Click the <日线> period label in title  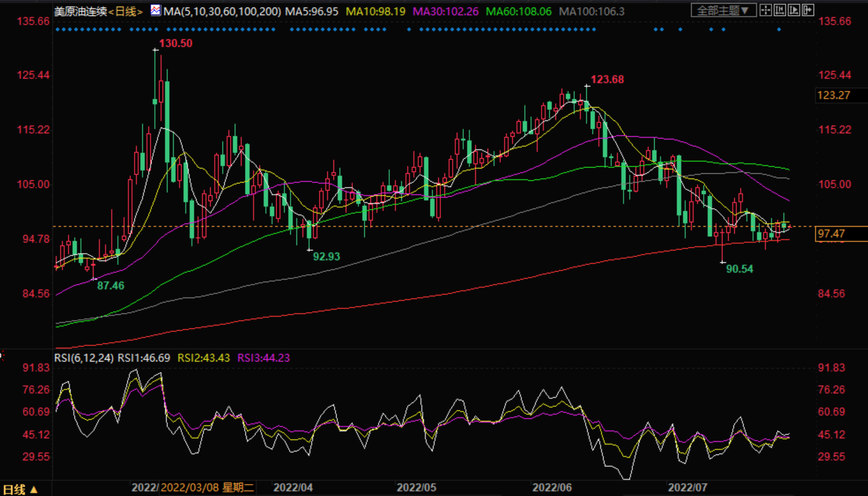[126, 11]
